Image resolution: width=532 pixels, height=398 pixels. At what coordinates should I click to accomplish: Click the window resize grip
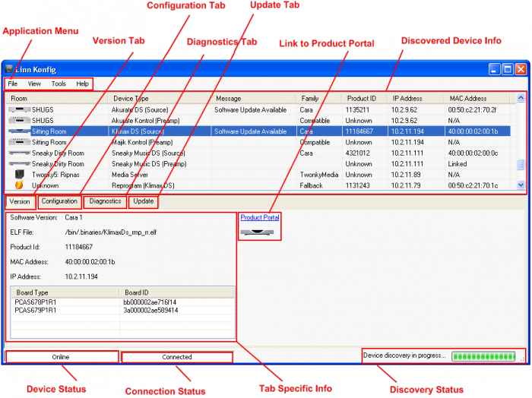click(523, 359)
